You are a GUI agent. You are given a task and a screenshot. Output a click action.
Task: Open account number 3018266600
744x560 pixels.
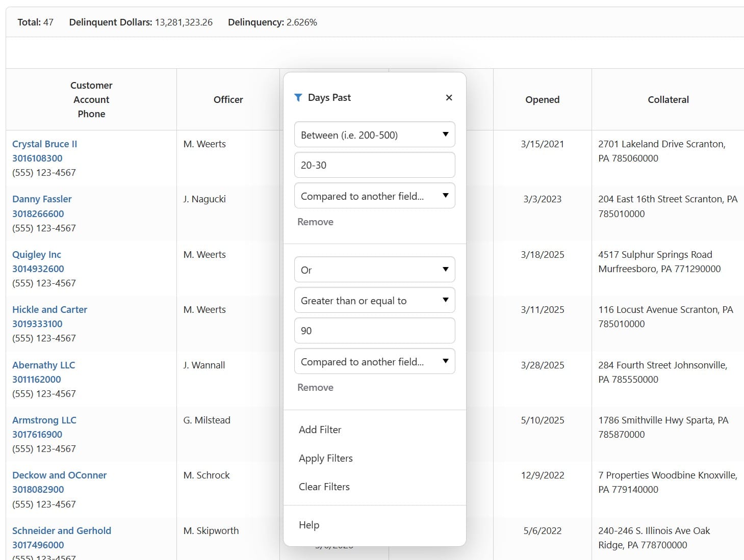pyautogui.click(x=38, y=214)
